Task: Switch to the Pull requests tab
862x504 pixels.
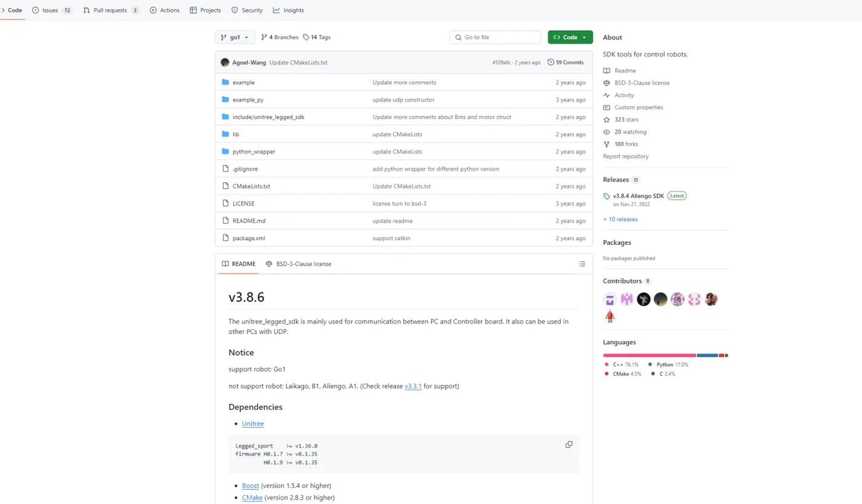Action: coord(111,10)
